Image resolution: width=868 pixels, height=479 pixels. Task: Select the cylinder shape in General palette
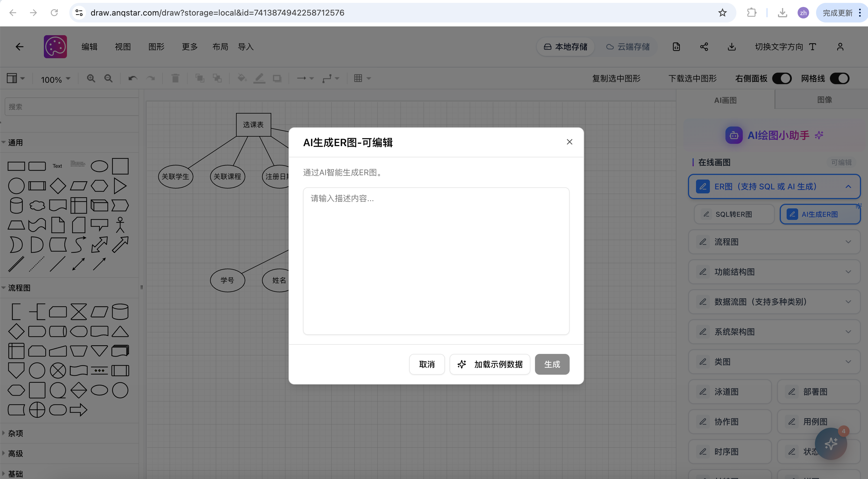click(x=16, y=205)
